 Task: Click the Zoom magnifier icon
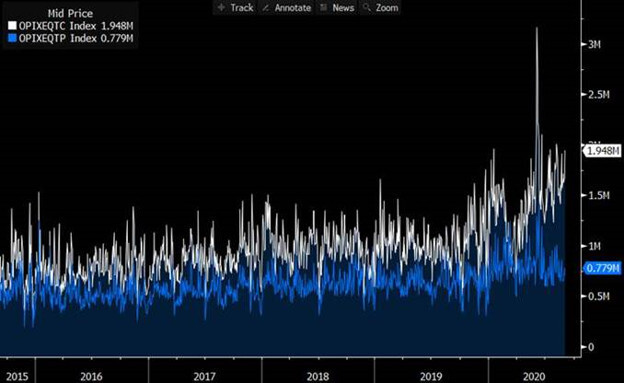click(367, 8)
